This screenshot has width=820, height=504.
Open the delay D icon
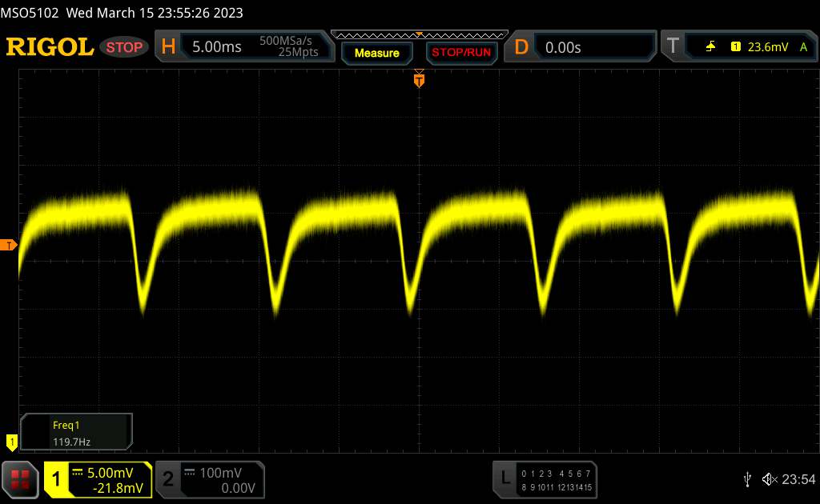(x=521, y=47)
